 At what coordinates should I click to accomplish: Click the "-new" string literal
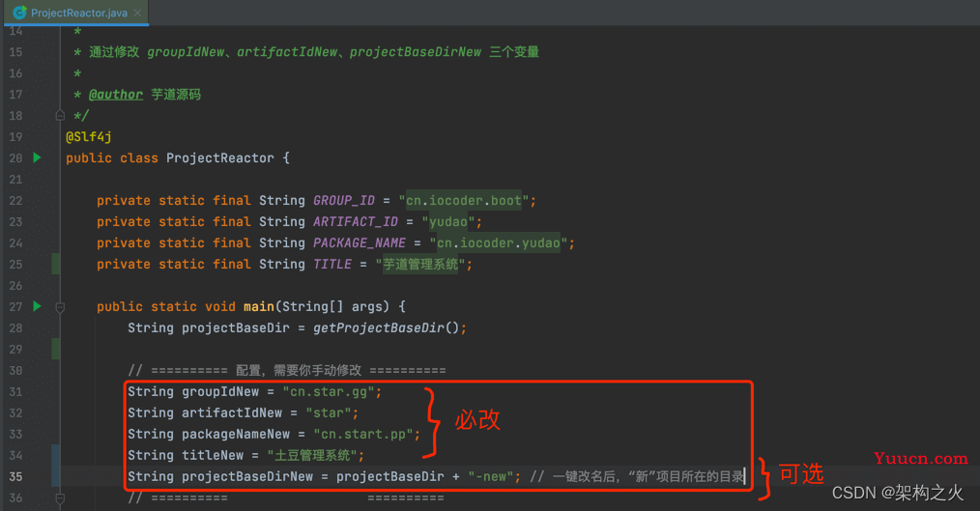tap(491, 476)
